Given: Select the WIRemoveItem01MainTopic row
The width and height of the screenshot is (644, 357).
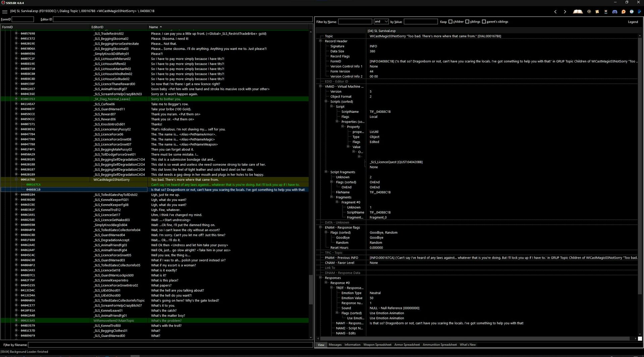Looking at the screenshot, I should (x=154, y=321).
